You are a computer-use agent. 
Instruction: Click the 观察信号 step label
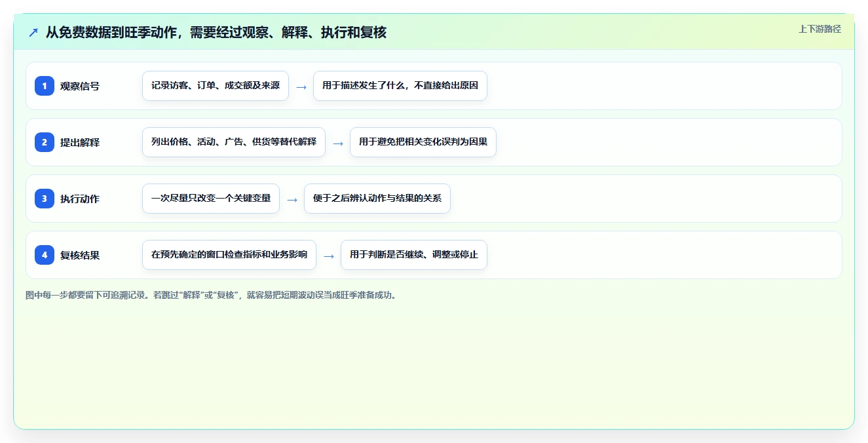pos(80,86)
